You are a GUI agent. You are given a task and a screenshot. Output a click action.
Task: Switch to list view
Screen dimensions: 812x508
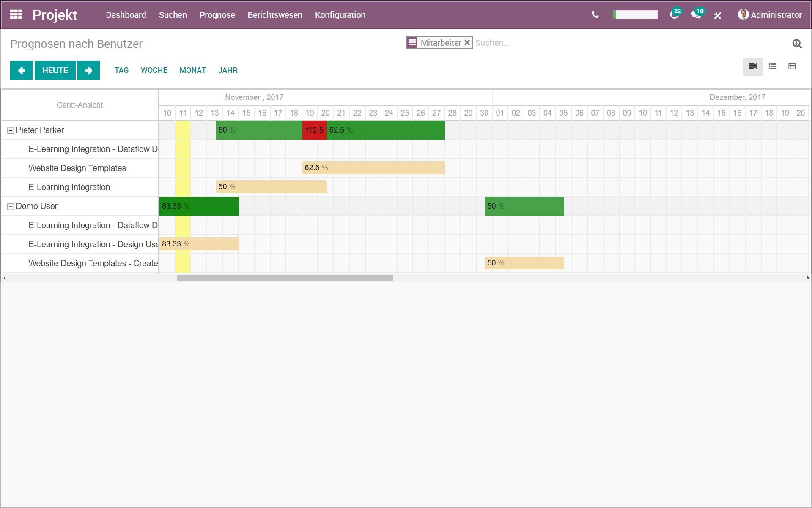pos(772,66)
